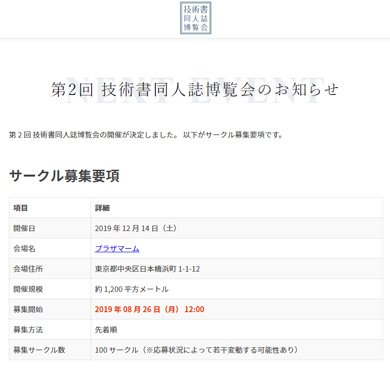The height and width of the screenshot is (372, 390).
Task: Click the red 2019年08月26日 12:00 text
Action: pyautogui.click(x=150, y=309)
